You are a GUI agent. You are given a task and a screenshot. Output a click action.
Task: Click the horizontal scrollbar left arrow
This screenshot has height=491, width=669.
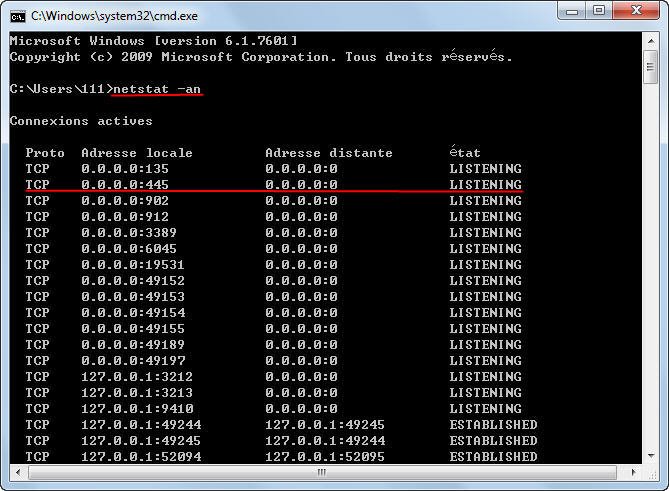pyautogui.click(x=18, y=472)
